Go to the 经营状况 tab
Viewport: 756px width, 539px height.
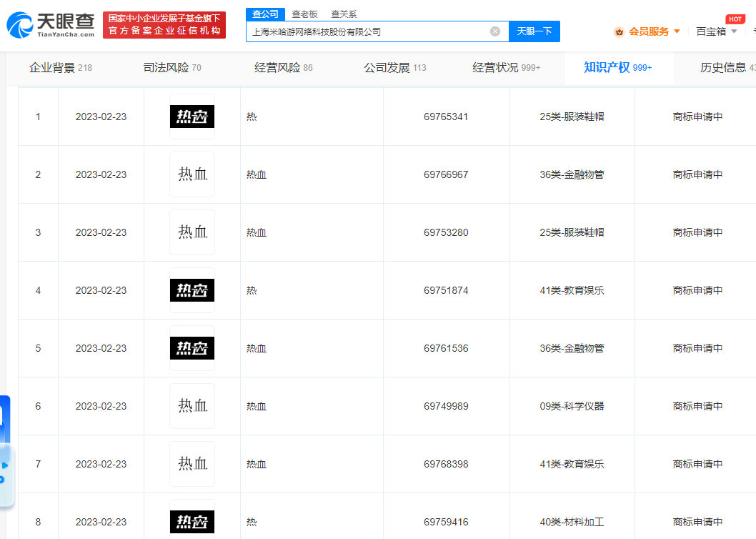[x=506, y=68]
